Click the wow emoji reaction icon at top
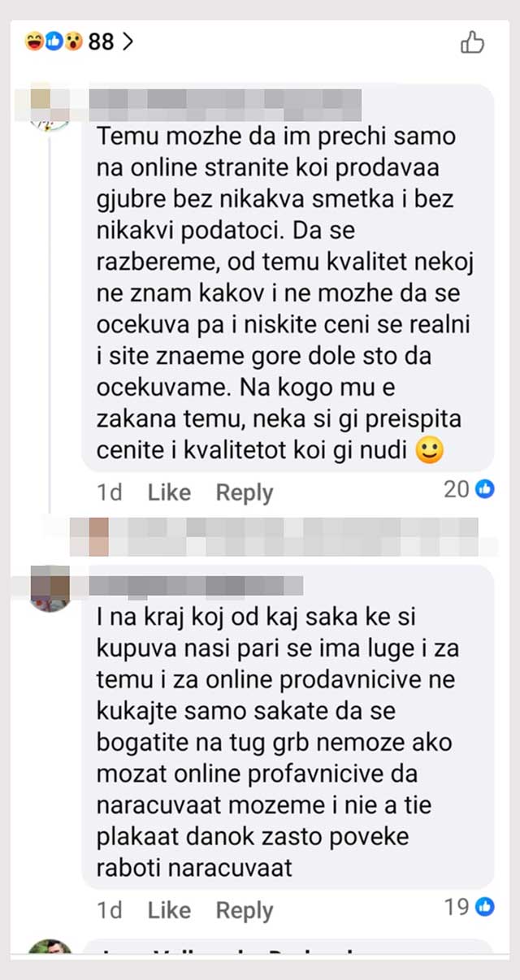 point(73,41)
